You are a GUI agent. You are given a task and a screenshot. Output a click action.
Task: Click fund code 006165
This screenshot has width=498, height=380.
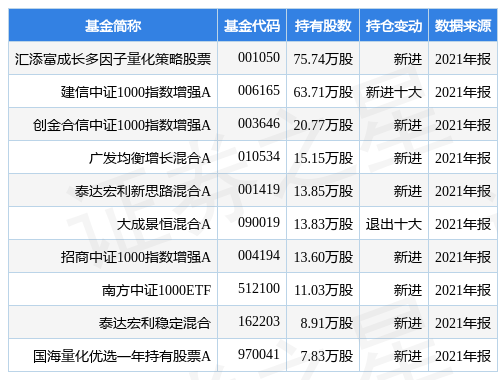tap(259, 91)
